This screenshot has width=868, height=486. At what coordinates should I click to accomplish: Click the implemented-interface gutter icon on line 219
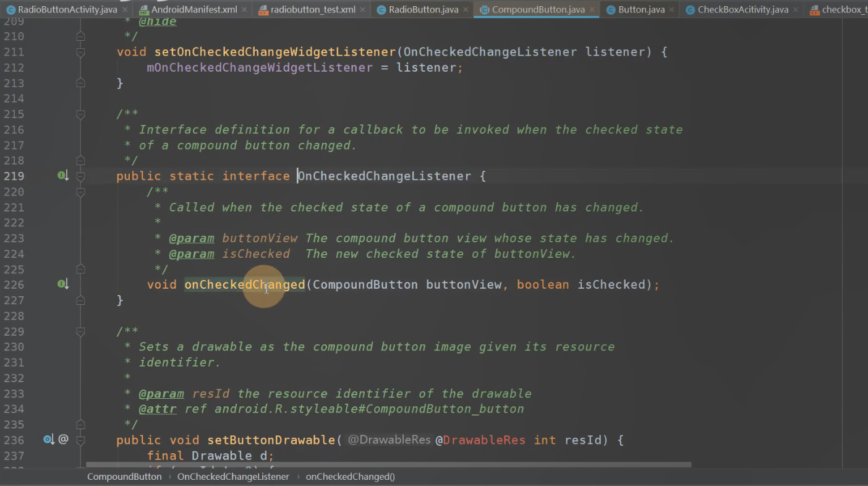coord(62,176)
